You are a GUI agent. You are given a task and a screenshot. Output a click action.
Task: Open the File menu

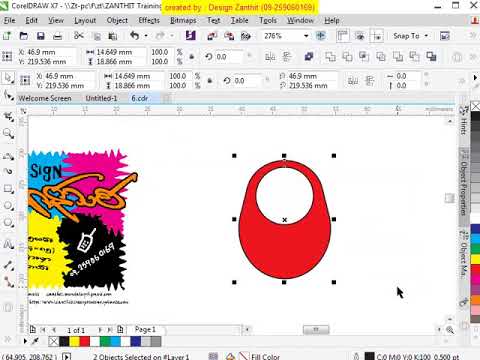[9, 20]
